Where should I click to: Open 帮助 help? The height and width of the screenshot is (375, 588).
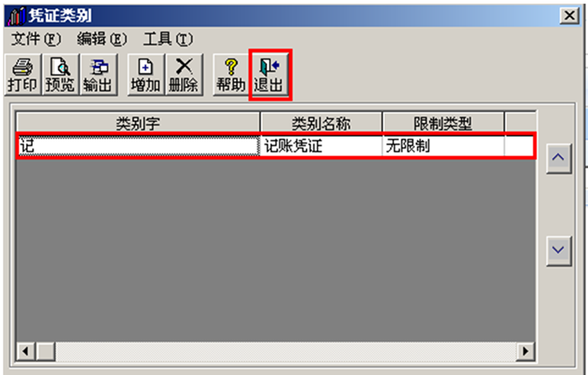231,75
